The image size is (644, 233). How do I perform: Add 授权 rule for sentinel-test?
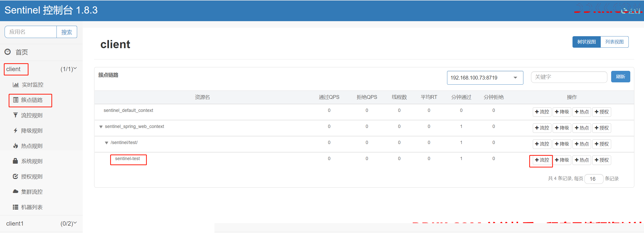click(602, 160)
